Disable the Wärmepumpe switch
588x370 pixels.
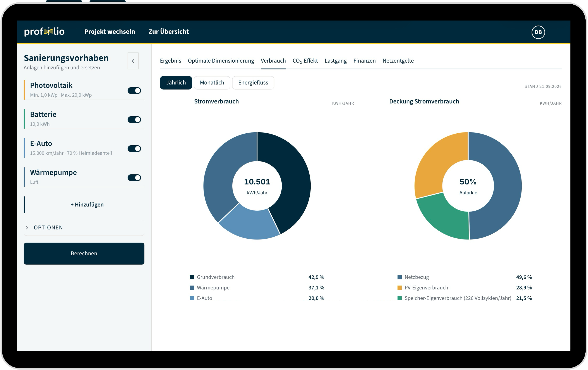point(134,178)
